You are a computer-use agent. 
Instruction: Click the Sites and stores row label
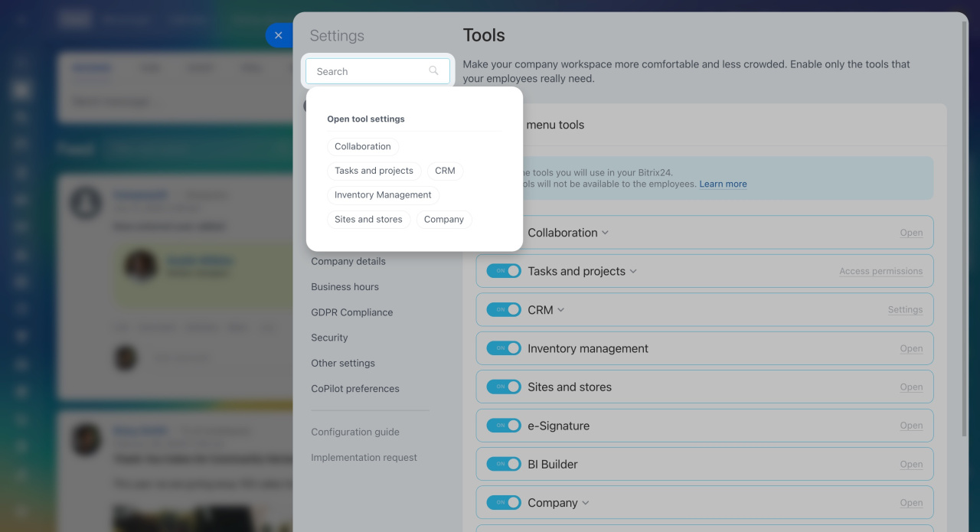point(570,387)
